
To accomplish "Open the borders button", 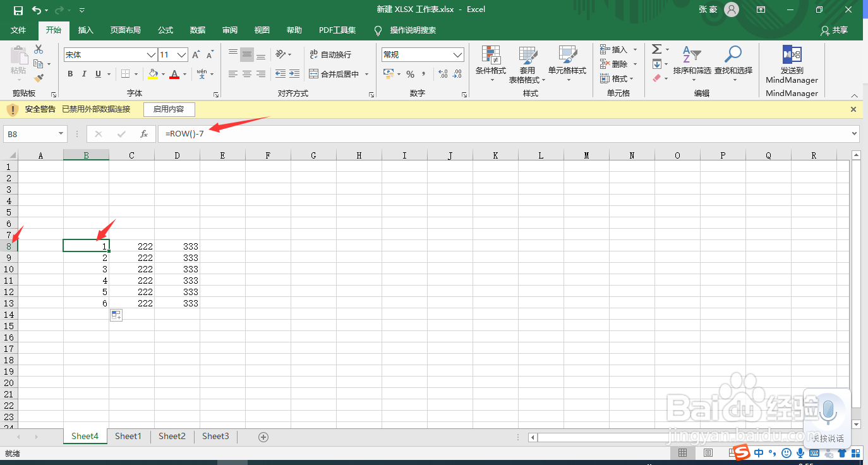I will tap(125, 74).
